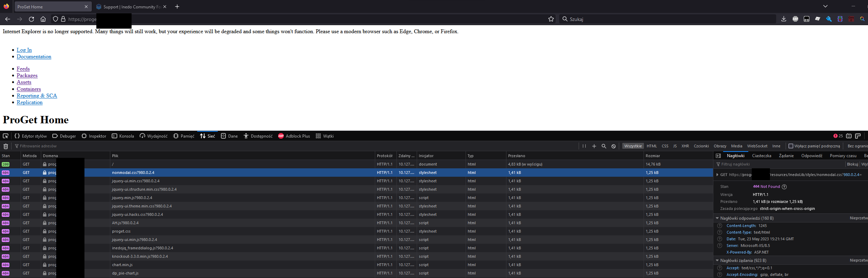
Task: Go to the browser home page
Action: pos(43,19)
